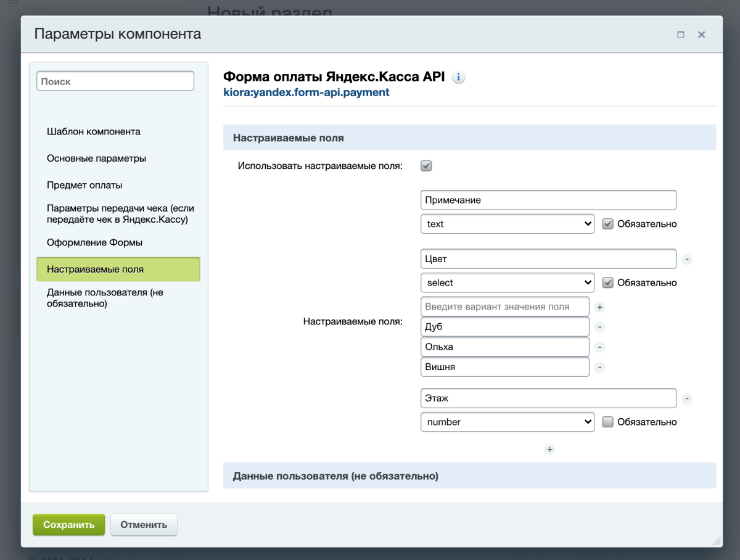740x560 pixels.
Task: Uncheck required for the Цвет field
Action: [607, 282]
